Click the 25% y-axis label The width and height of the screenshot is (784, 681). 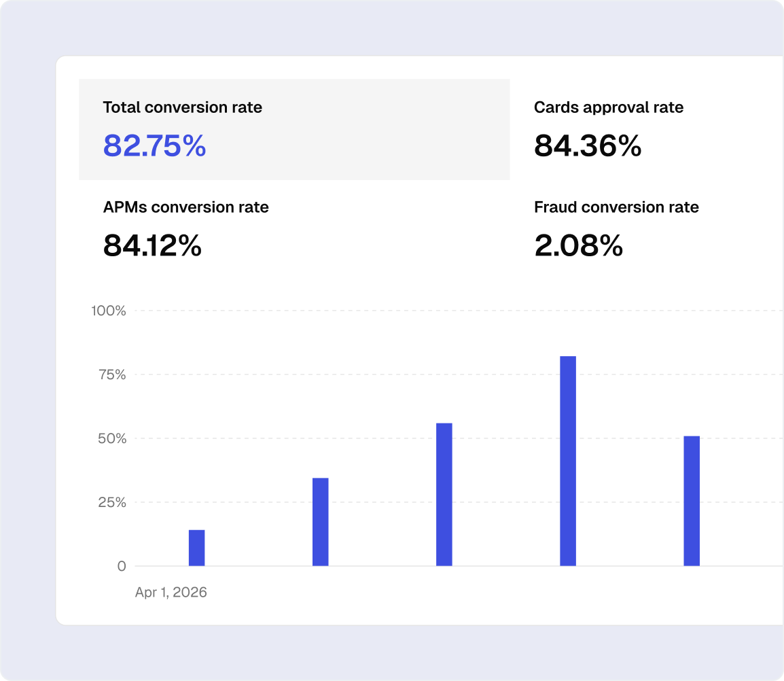pyautogui.click(x=111, y=503)
